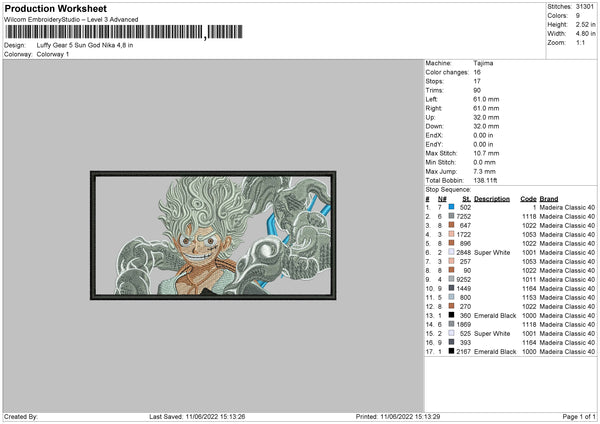The width and height of the screenshot is (600, 424).
Task: Select the 'Brand' column header
Action: point(549,199)
